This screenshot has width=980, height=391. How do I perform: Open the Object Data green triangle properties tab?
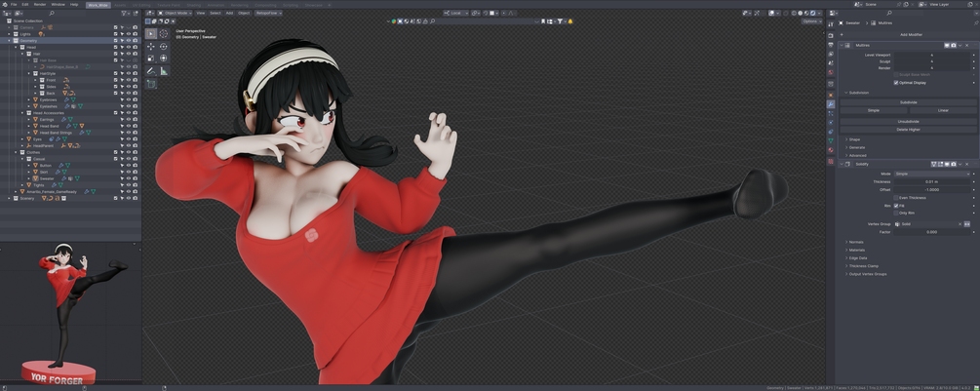831,141
